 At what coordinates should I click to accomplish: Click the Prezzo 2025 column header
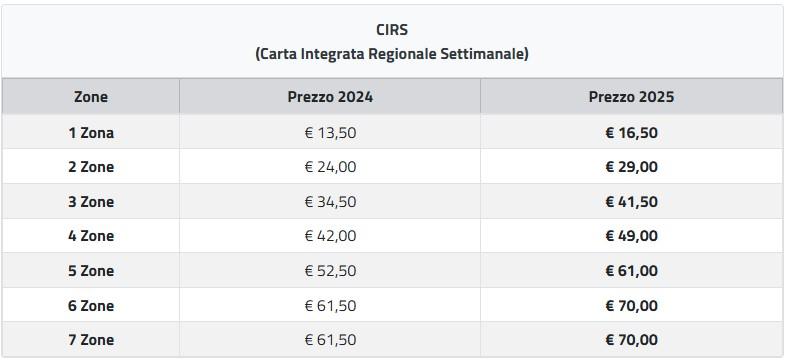coord(631,96)
